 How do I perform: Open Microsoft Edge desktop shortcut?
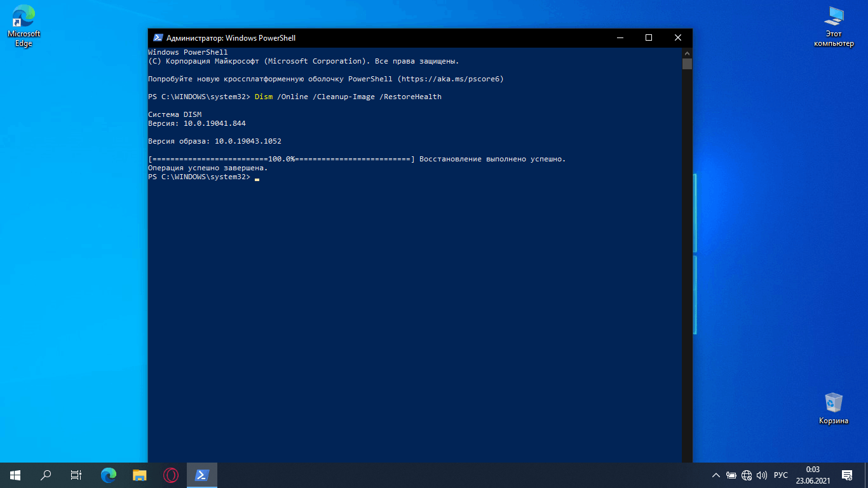tap(24, 25)
